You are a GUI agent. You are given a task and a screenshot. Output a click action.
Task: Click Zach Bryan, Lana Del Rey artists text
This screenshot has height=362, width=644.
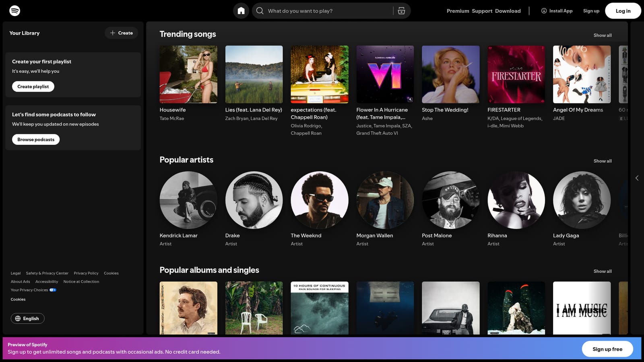[251, 119]
